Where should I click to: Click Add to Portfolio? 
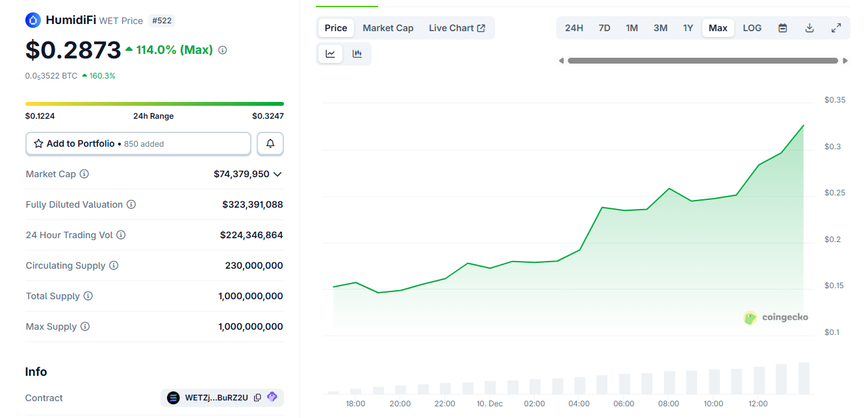pos(79,143)
